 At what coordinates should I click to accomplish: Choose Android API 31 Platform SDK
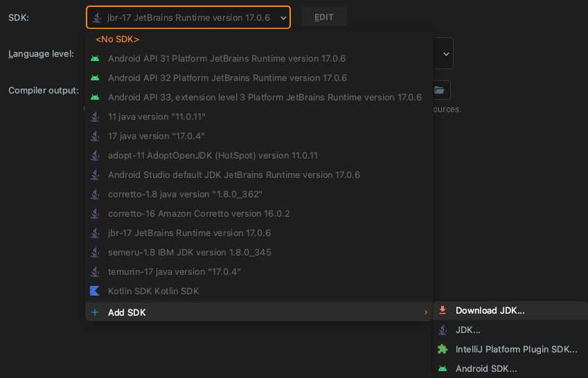(259, 58)
